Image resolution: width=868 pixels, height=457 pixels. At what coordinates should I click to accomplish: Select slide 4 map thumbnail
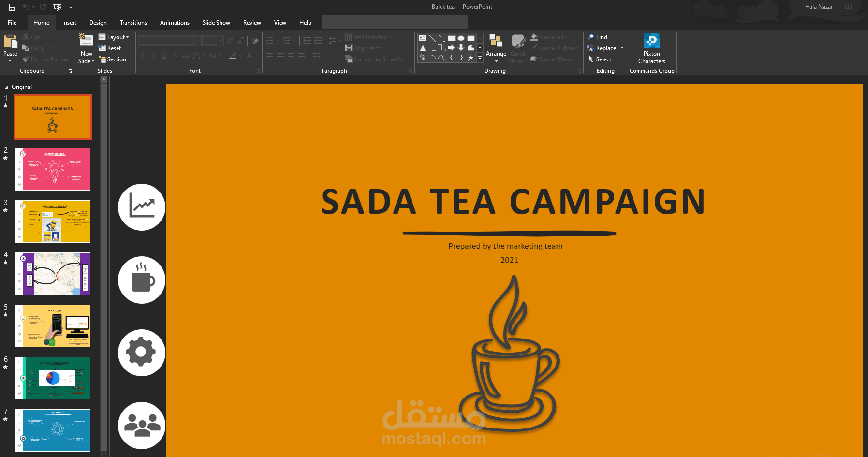pyautogui.click(x=53, y=274)
